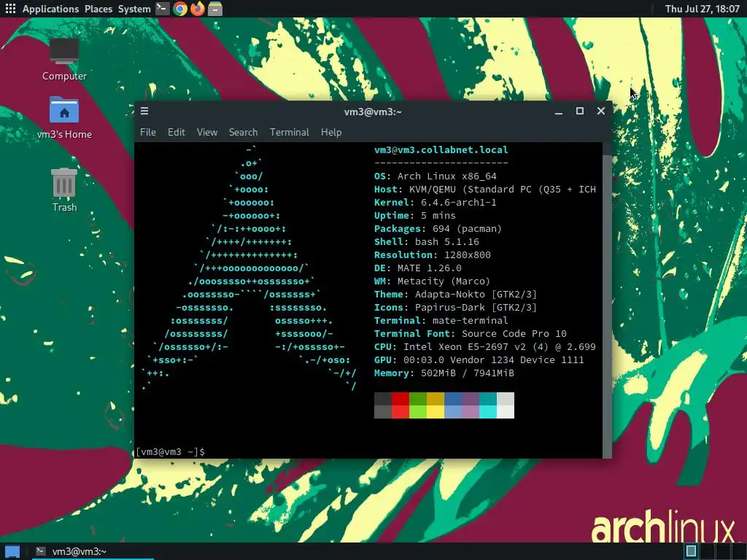This screenshot has height=560, width=747.
Task: Open the Search menu in terminal
Action: click(243, 132)
